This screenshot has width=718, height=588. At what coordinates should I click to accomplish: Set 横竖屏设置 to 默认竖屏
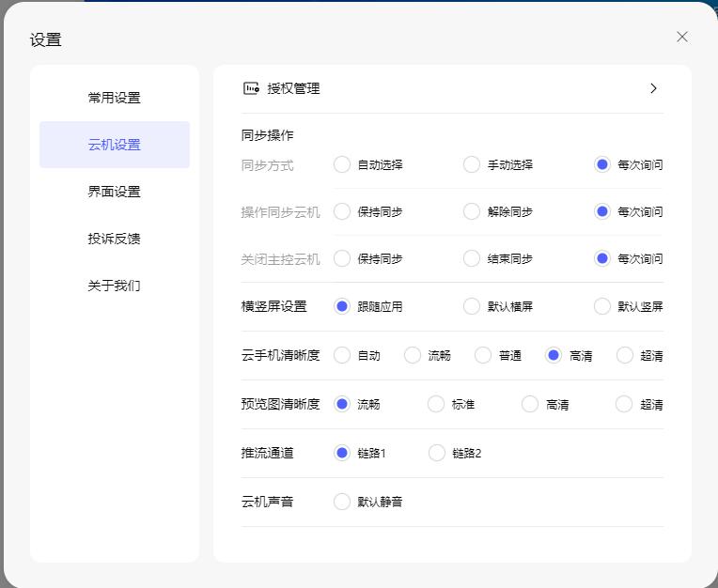(x=602, y=306)
